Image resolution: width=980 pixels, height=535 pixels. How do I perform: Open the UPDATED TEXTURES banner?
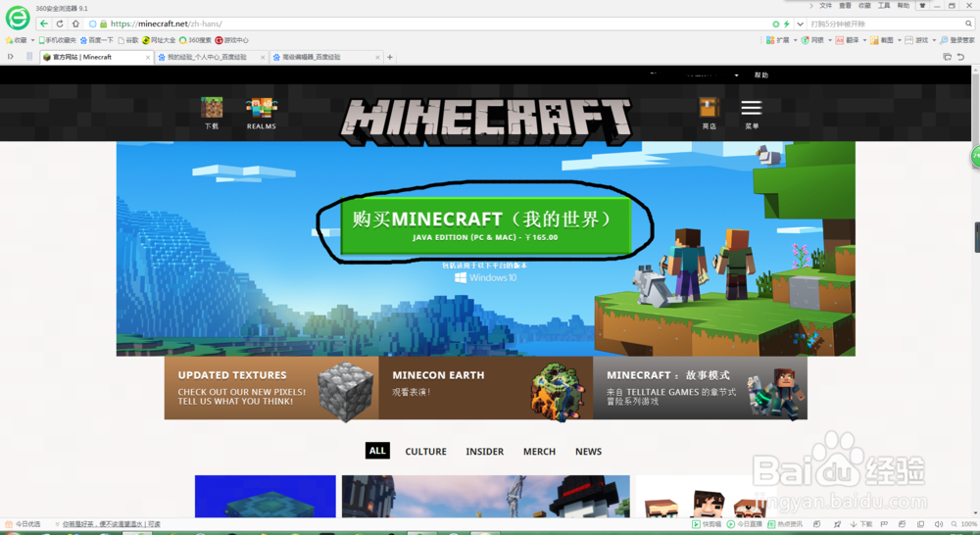click(x=271, y=387)
